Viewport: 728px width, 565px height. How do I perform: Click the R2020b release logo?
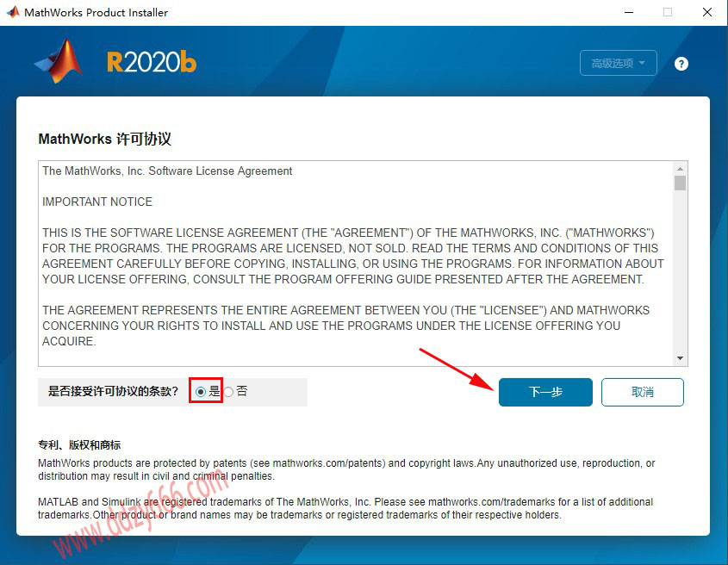(151, 62)
